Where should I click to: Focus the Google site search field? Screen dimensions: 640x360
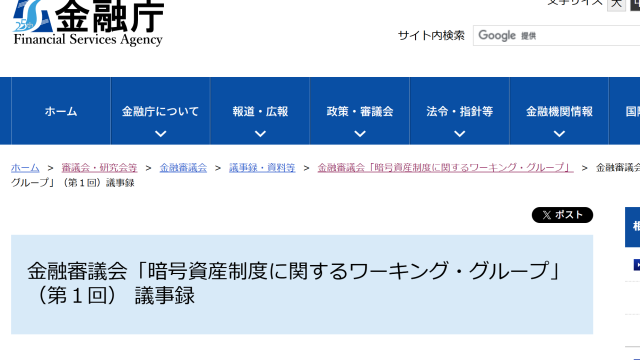click(x=557, y=36)
